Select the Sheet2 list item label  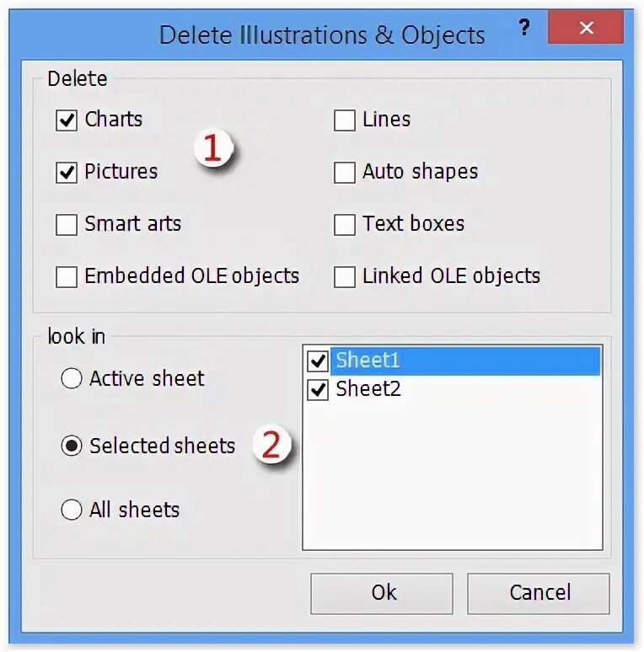point(368,389)
